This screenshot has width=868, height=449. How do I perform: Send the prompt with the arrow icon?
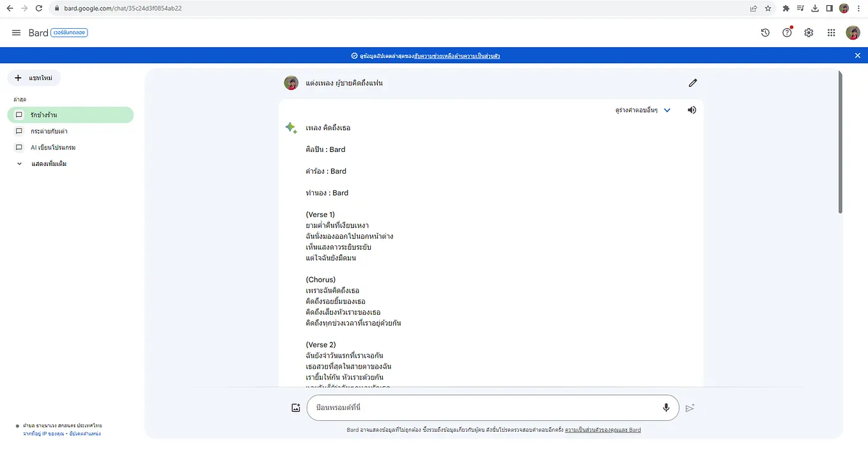(690, 407)
